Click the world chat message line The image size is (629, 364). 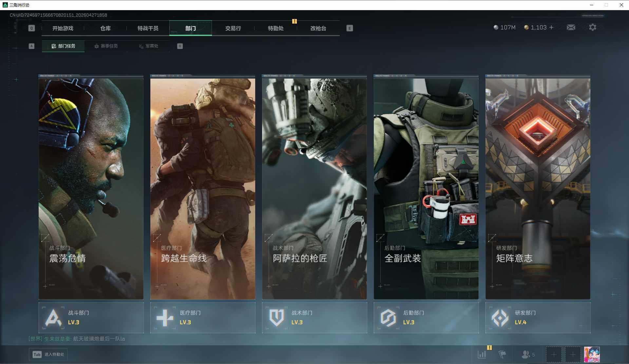[77, 339]
